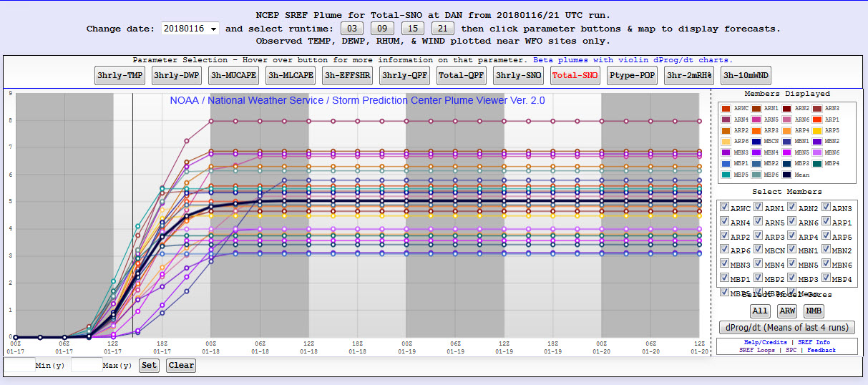Select the 3hrly-TMP parameter
This screenshot has height=385, width=868.
click(120, 75)
